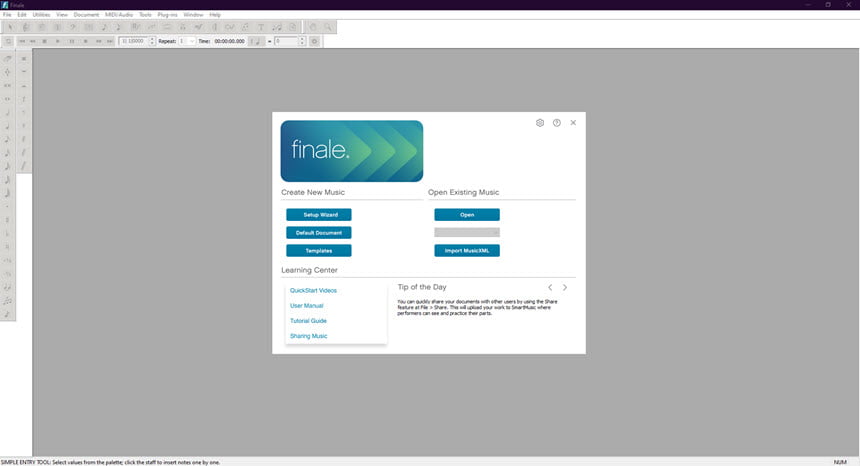
Task: Open launch window help question mark
Action: [x=557, y=123]
